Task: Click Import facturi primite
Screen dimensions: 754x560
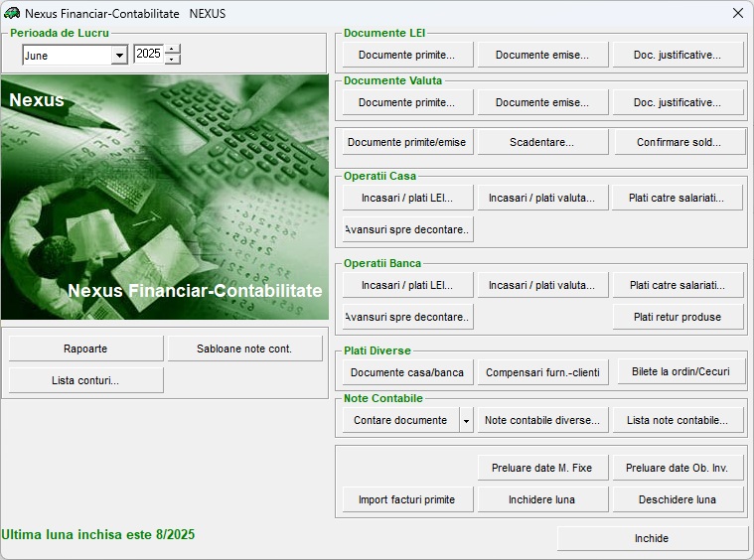Action: pos(407,499)
